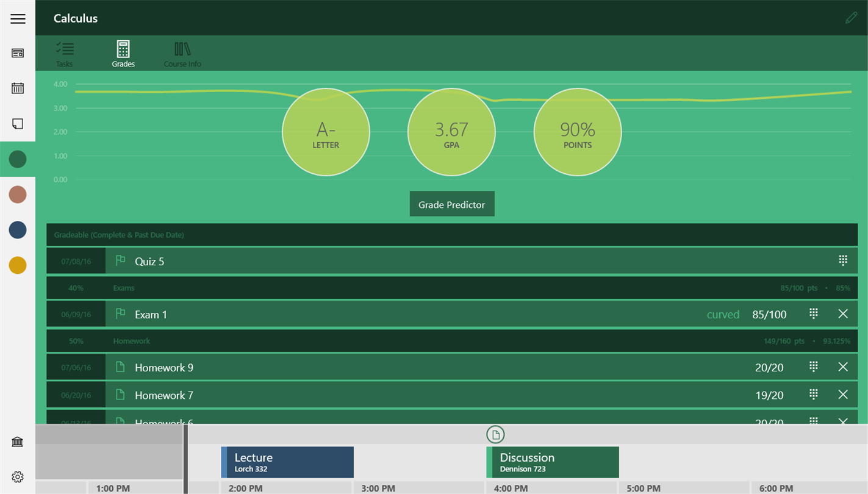The width and height of the screenshot is (868, 494).
Task: Open the hamburger navigation menu
Action: pyautogui.click(x=18, y=18)
